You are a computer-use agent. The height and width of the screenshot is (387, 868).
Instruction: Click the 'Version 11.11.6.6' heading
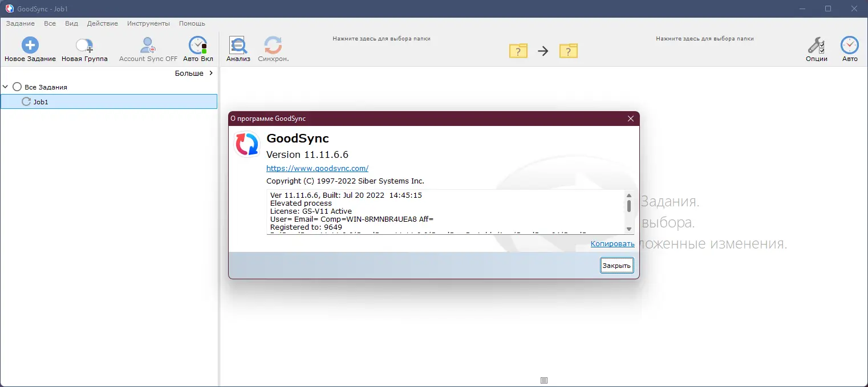point(307,155)
